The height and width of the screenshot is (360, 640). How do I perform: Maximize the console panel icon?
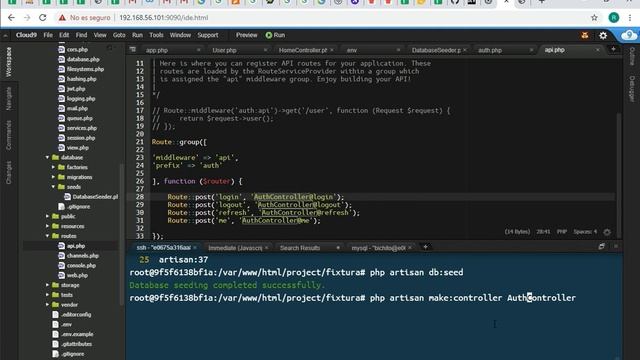[602, 247]
